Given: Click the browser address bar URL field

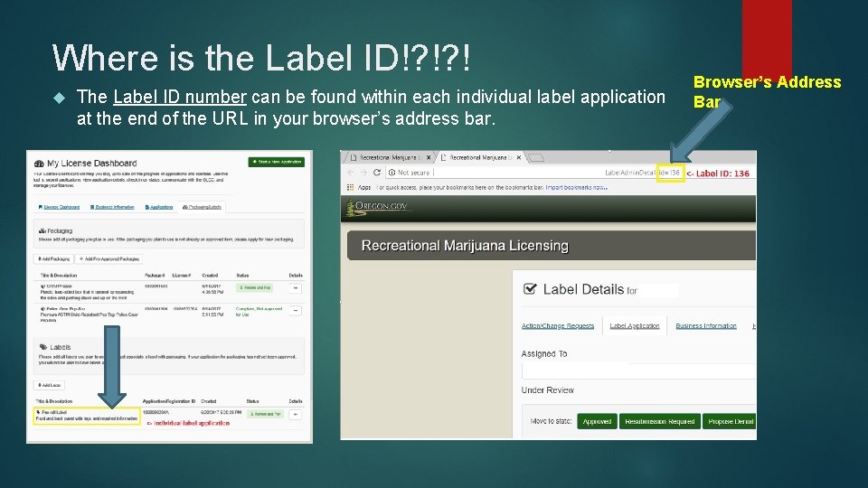Looking at the screenshot, I should pos(534,173).
